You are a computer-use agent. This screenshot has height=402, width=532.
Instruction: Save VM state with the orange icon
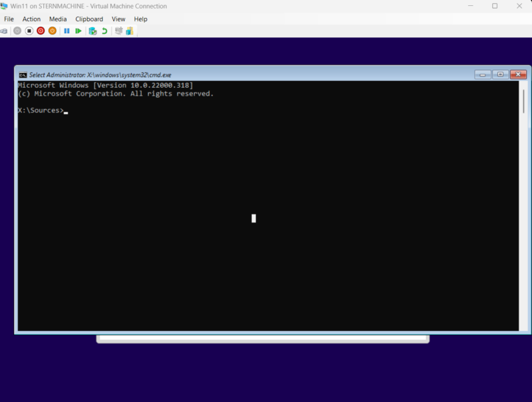(x=53, y=31)
